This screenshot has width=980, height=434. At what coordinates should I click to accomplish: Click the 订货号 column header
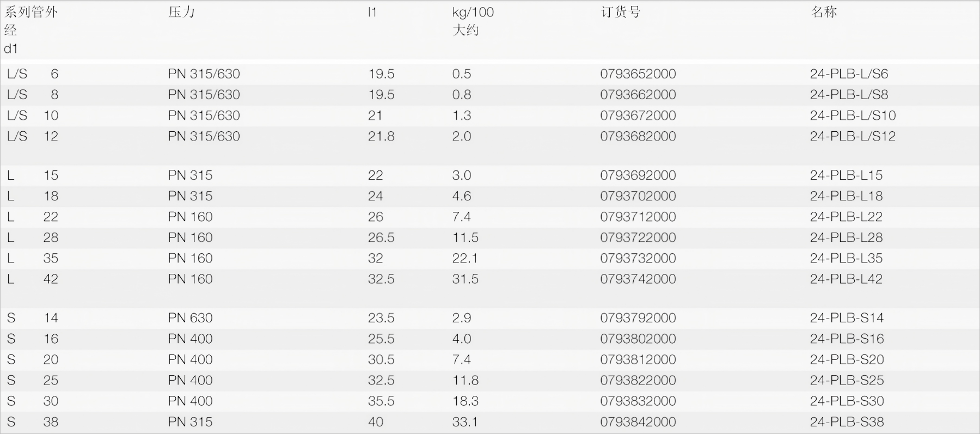pos(620,12)
